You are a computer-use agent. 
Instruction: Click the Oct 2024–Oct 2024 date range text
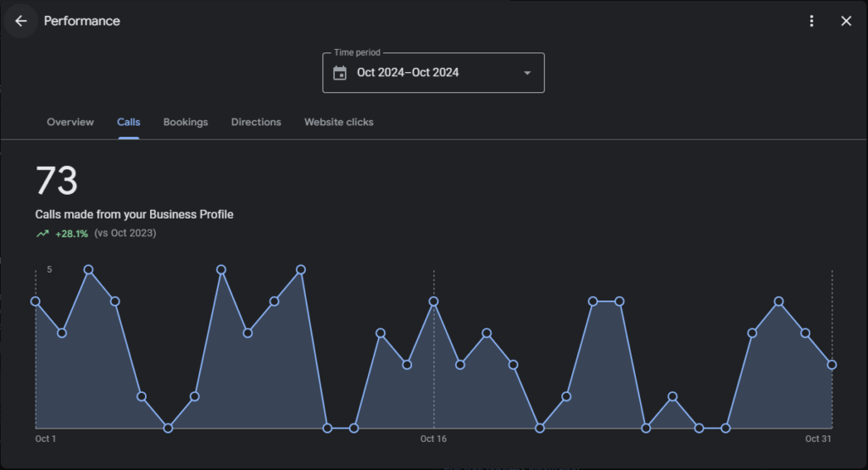(408, 73)
